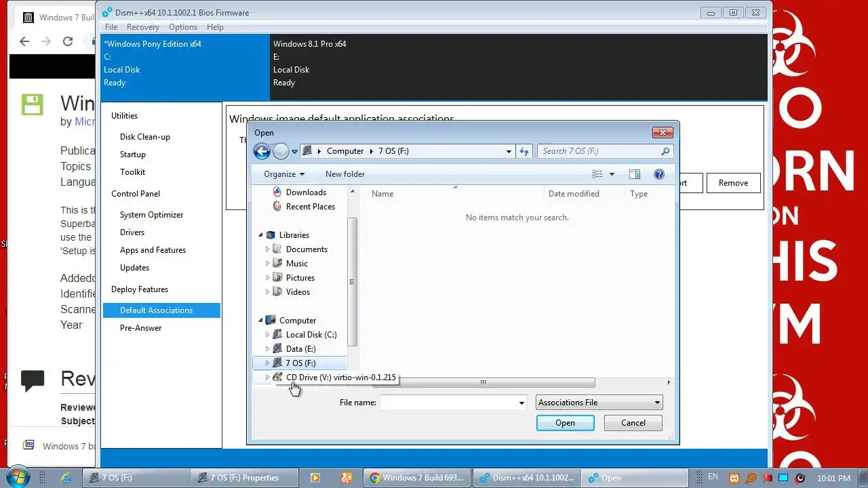This screenshot has height=488, width=868.
Task: Click the reload icon in the Chrome window
Action: pos(67,41)
